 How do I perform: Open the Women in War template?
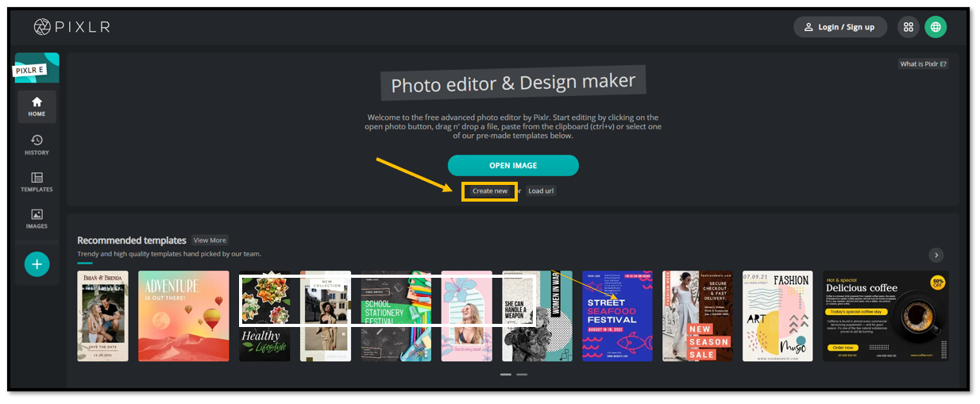(x=538, y=316)
